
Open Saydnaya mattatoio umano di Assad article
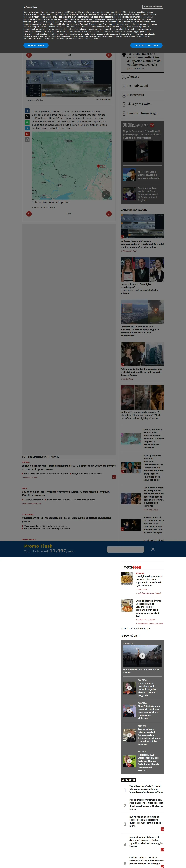coord(66,493)
